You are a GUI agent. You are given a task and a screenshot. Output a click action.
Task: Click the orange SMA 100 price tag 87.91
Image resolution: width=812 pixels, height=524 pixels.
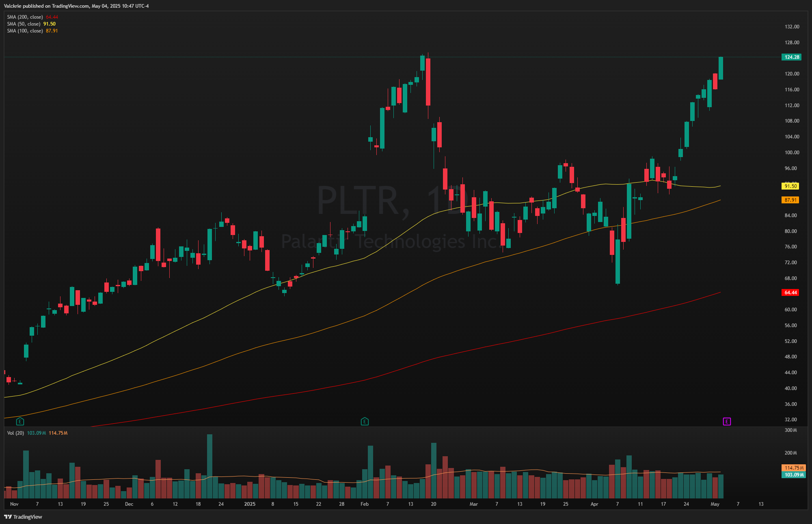pos(790,200)
